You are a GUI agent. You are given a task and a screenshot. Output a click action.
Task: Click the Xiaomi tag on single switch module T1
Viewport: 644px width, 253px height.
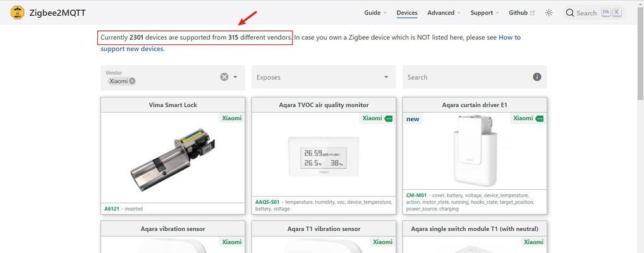pyautogui.click(x=533, y=242)
